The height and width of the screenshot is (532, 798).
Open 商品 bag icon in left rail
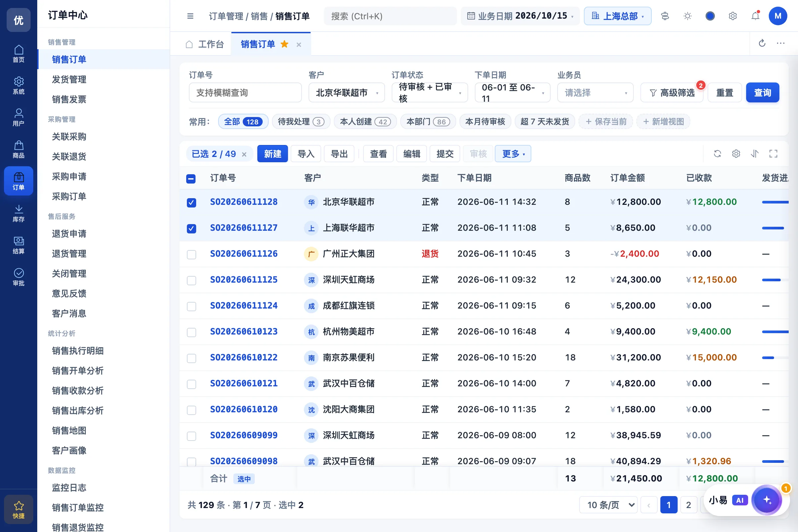click(19, 149)
